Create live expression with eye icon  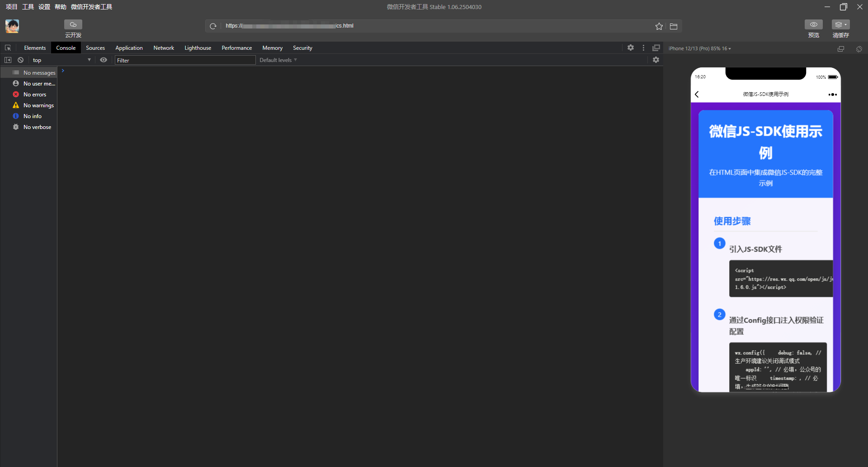coord(104,60)
